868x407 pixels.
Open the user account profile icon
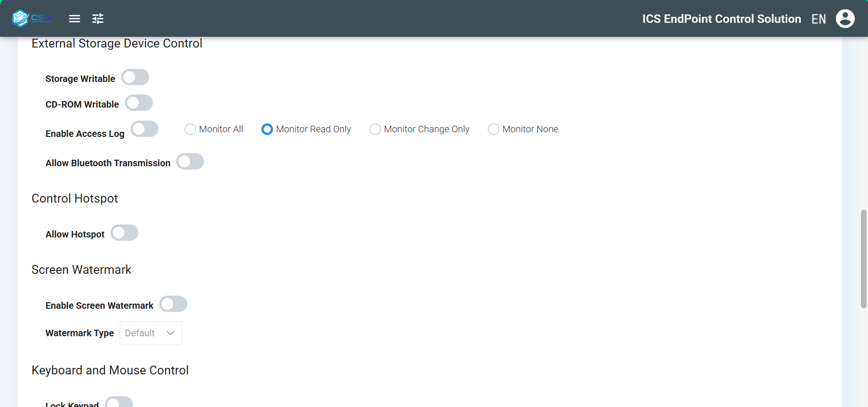(845, 19)
